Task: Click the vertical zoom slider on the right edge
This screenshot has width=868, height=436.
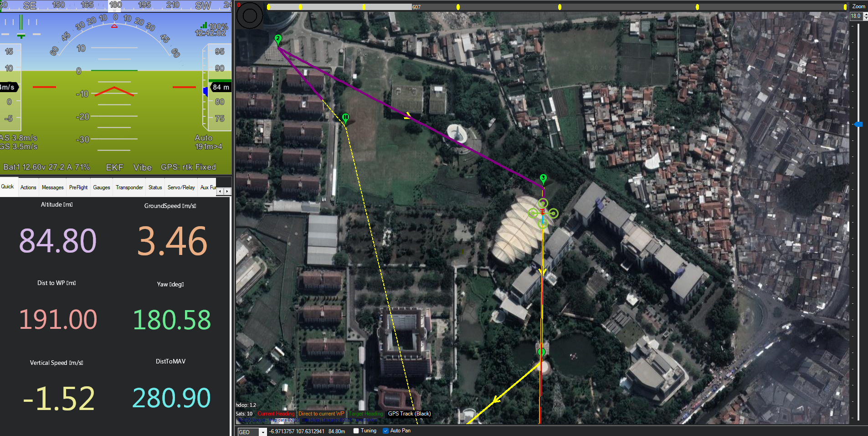Action: [x=858, y=124]
